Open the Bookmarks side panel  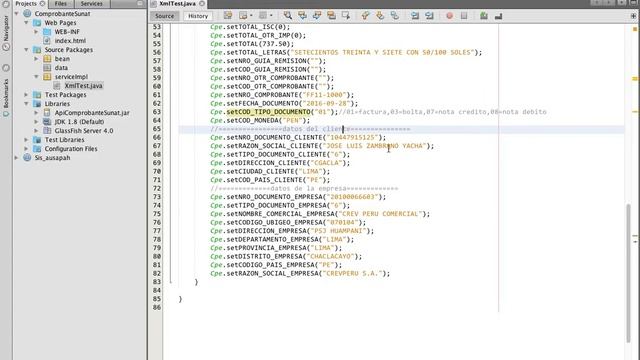point(6,97)
